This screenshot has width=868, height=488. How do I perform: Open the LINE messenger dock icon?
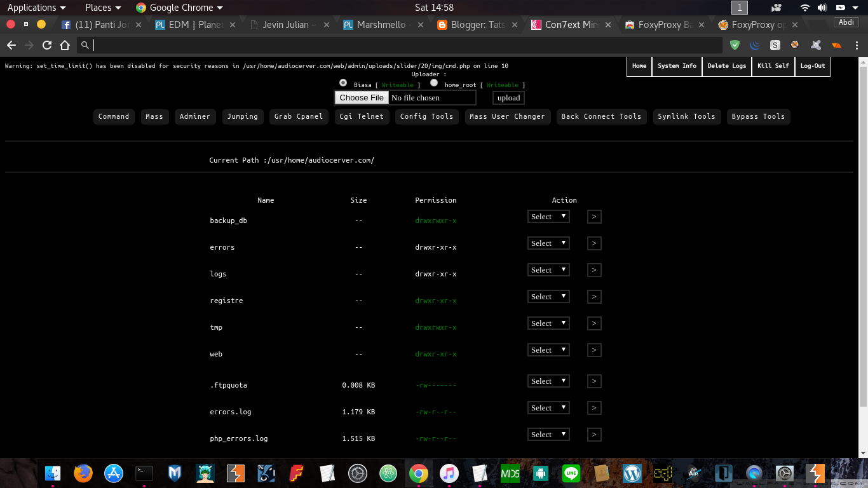571,473
